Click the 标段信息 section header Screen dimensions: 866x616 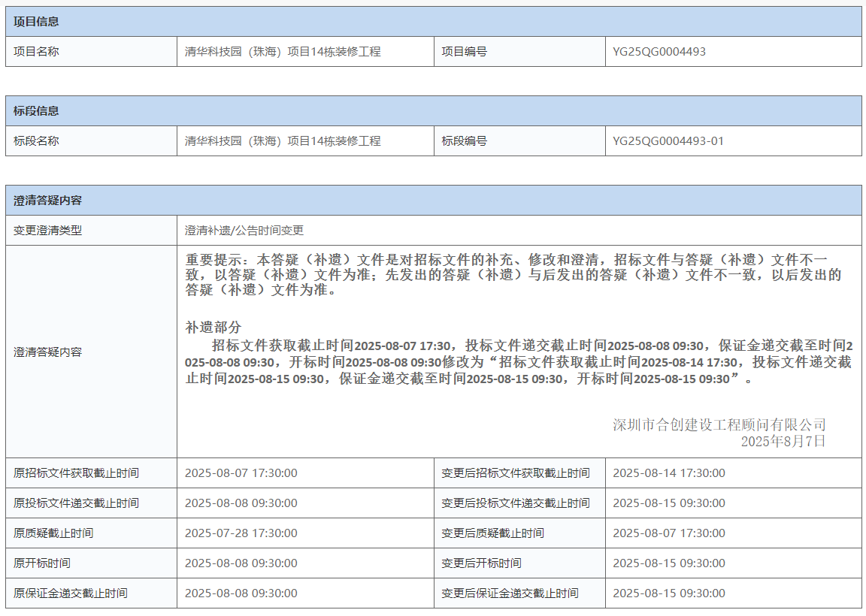coord(434,111)
